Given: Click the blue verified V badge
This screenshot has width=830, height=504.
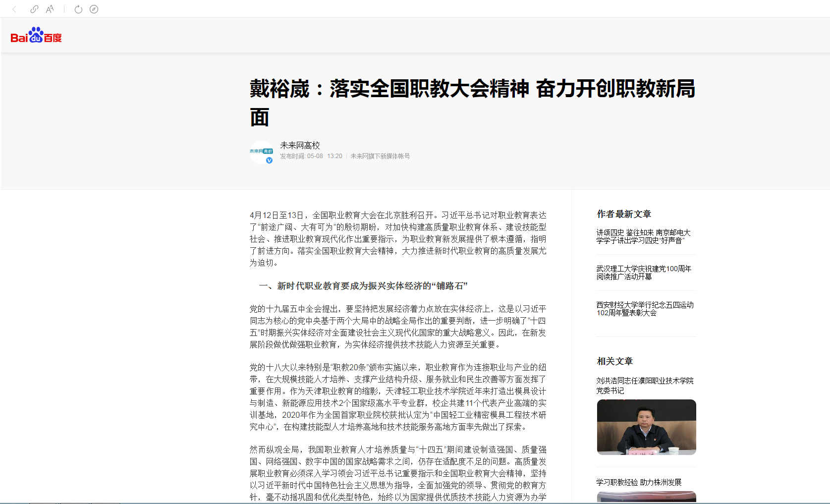Looking at the screenshot, I should [269, 160].
